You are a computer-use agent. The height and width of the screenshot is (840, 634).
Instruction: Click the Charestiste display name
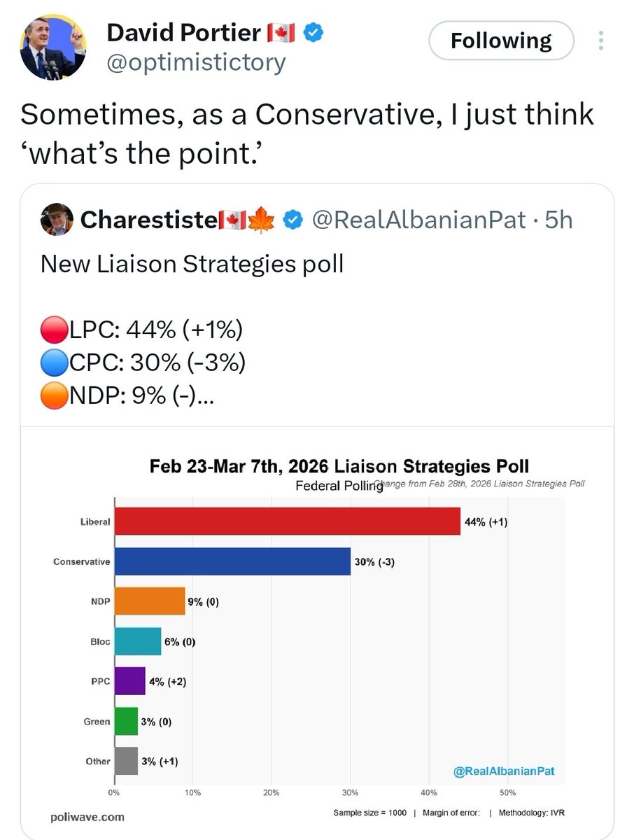148,220
